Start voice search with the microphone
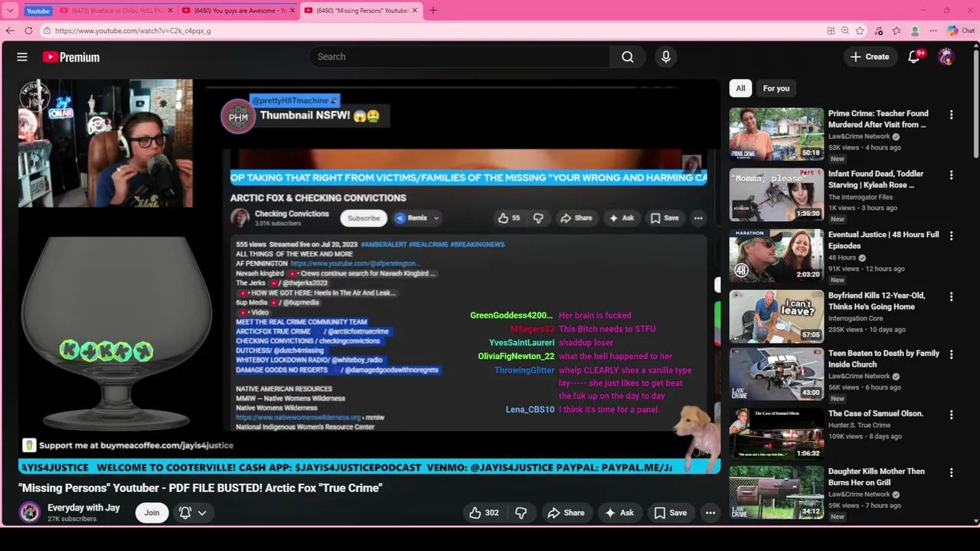 665,57
